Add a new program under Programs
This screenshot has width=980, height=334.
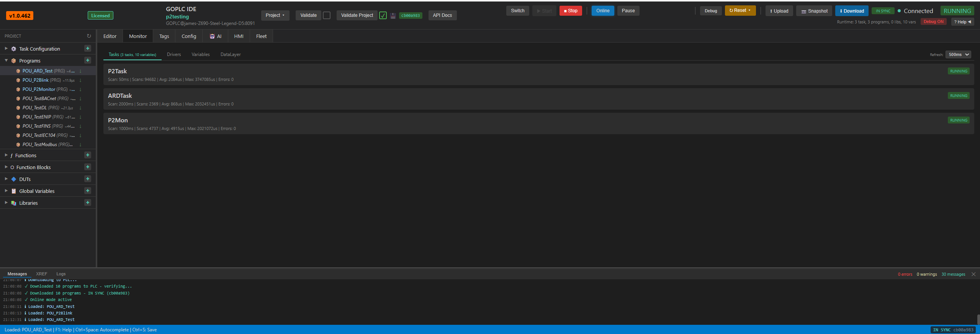tap(88, 61)
